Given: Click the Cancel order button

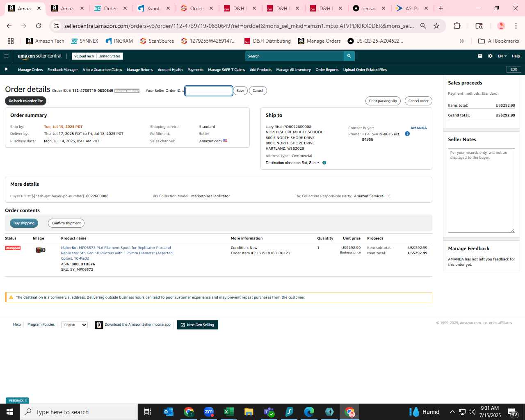Looking at the screenshot, I should pos(418,101).
